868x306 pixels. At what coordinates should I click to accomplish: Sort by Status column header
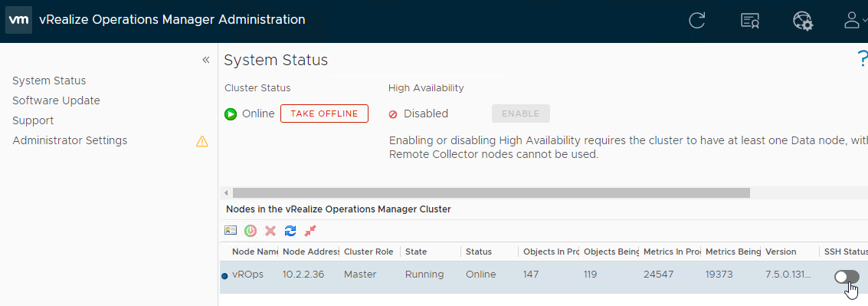pos(479,252)
